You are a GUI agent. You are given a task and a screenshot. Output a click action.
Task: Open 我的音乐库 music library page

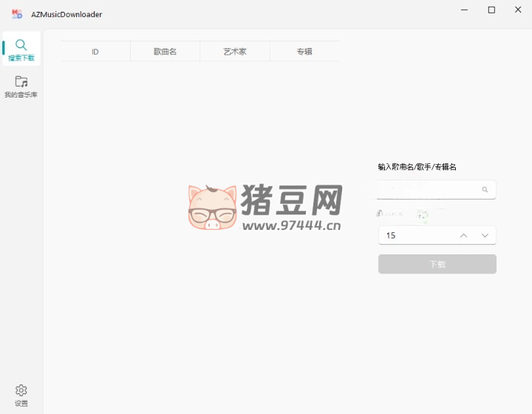[x=21, y=86]
